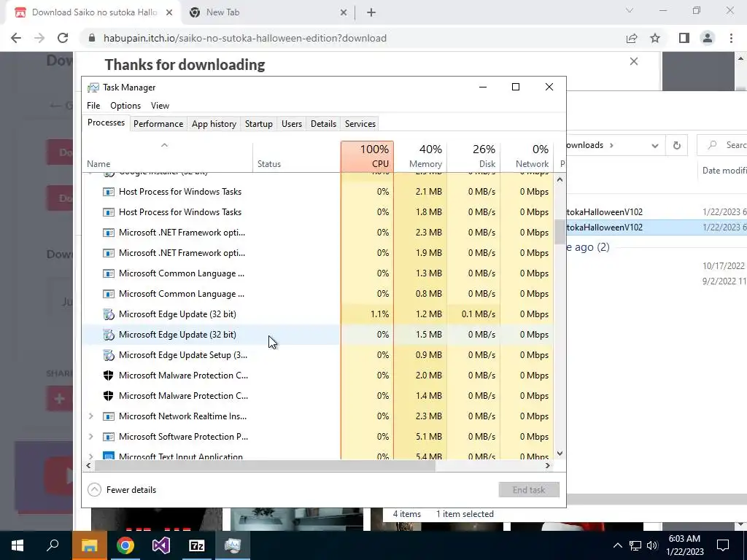Sort processes by Name column header

coord(168,157)
